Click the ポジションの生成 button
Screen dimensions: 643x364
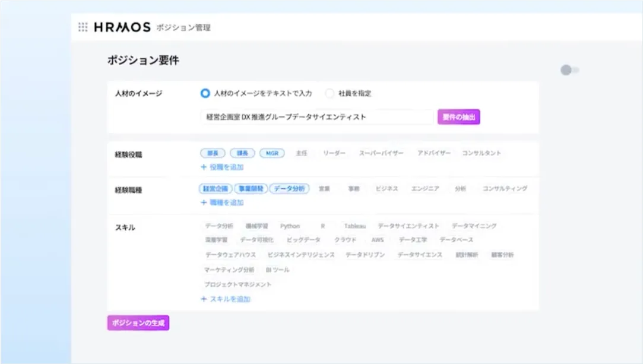tap(138, 323)
